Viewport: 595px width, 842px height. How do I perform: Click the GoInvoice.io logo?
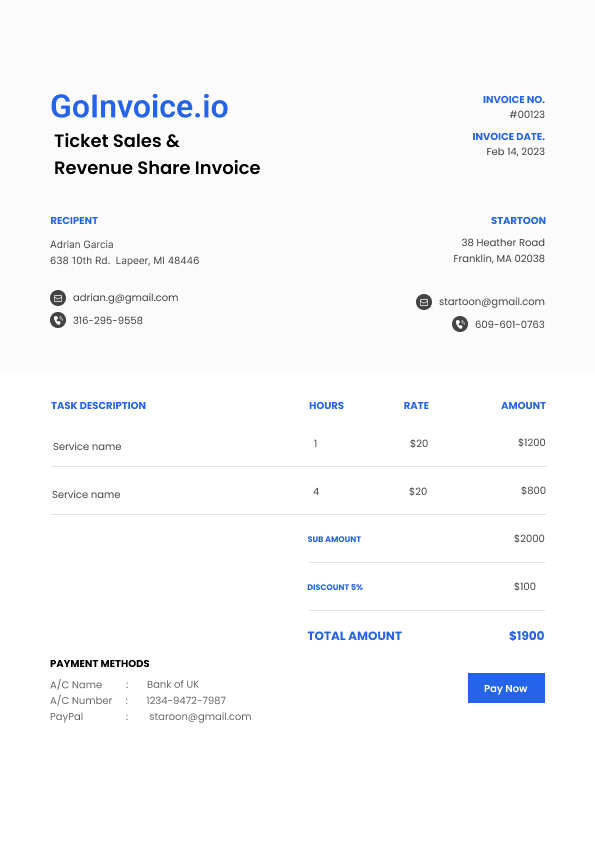point(140,106)
